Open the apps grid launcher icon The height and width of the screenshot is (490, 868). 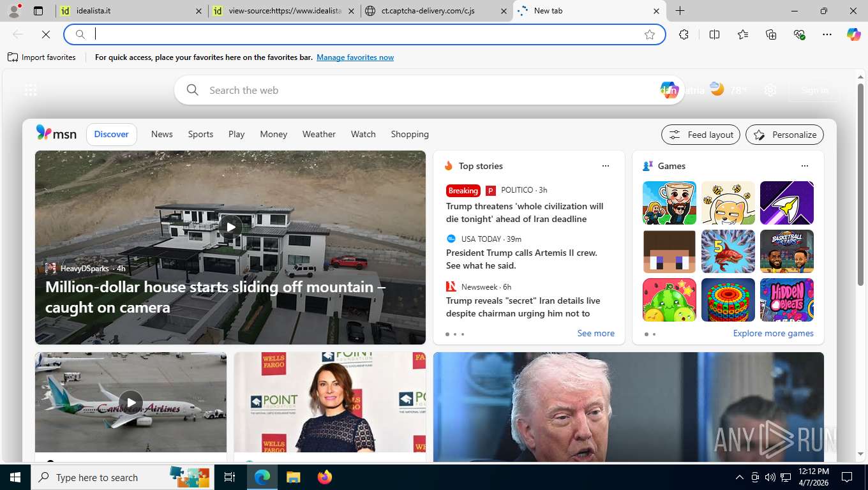pyautogui.click(x=31, y=90)
